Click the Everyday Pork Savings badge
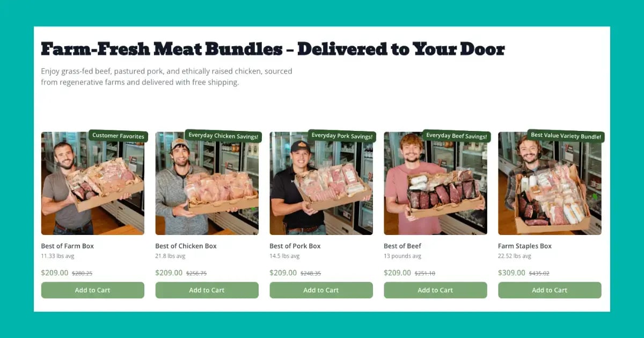Image resolution: width=644 pixels, height=338 pixels. point(342,136)
